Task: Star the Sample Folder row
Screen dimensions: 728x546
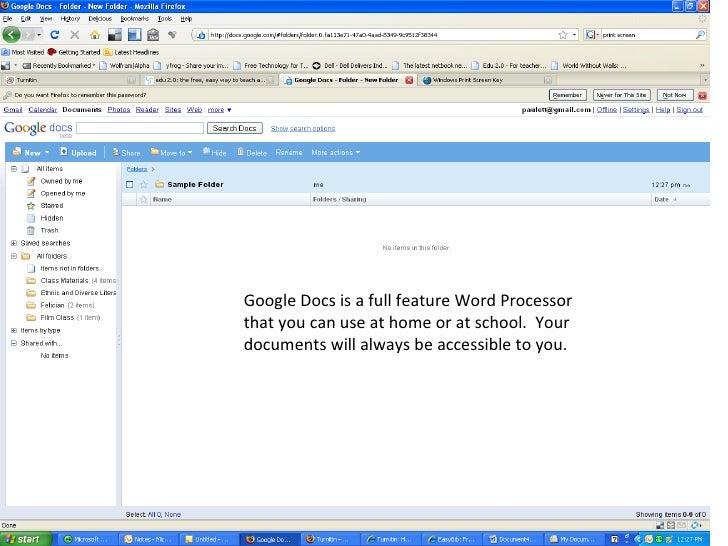Action: pyautogui.click(x=143, y=185)
